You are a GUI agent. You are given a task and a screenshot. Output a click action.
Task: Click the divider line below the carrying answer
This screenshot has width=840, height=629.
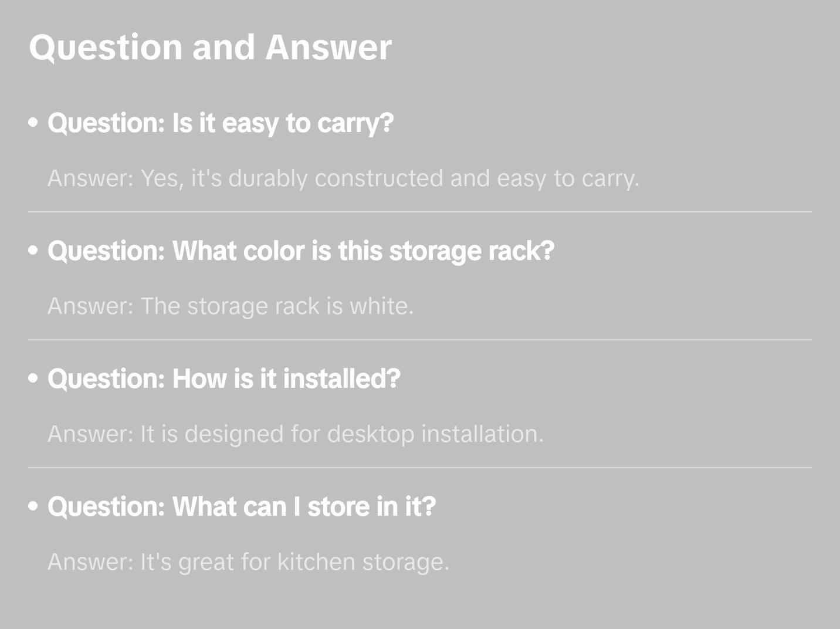click(420, 212)
